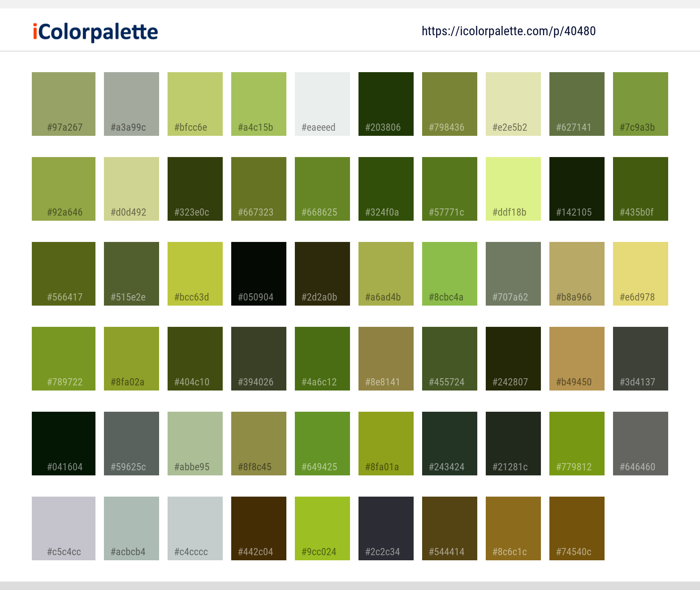Choose the #242807 swatch

coord(513,359)
